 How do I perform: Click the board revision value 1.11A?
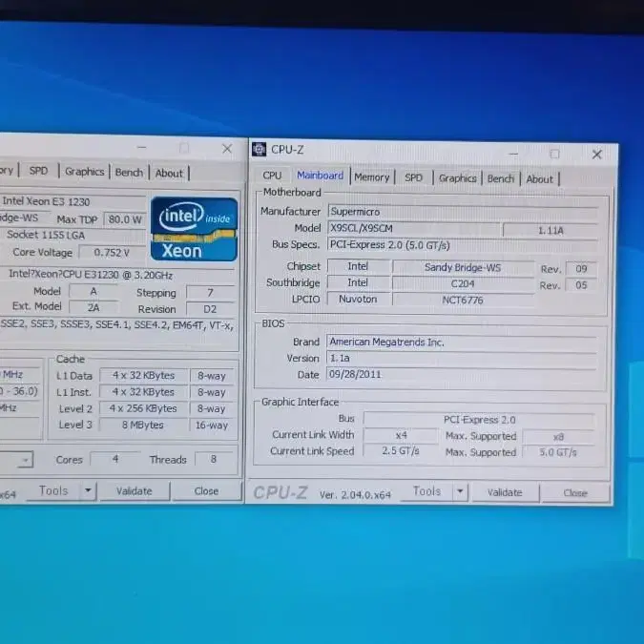click(551, 231)
